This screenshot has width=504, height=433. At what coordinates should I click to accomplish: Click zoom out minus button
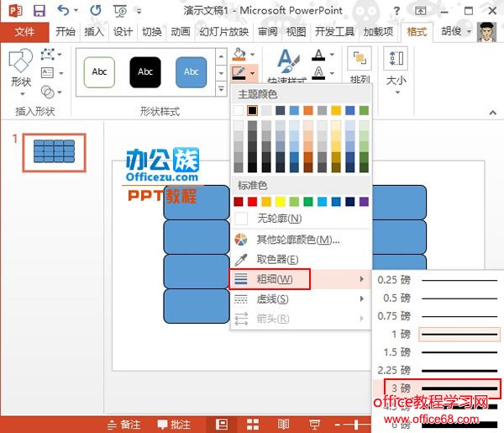337,425
